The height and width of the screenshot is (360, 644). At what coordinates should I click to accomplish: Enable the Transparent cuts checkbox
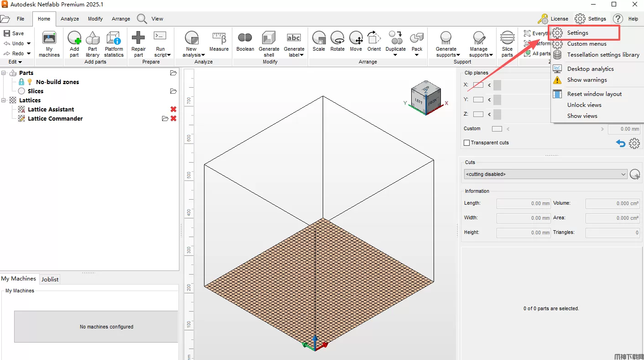click(x=466, y=143)
